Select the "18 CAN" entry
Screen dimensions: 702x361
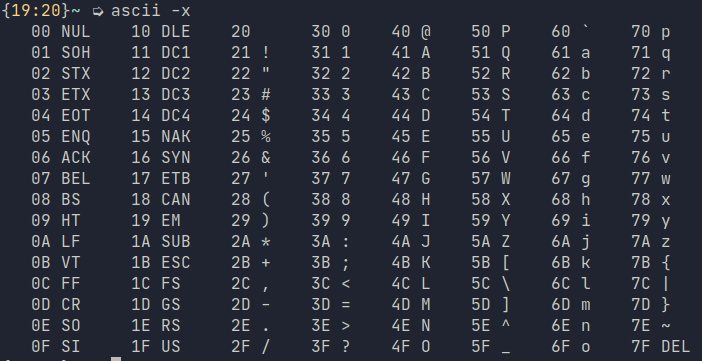161,199
